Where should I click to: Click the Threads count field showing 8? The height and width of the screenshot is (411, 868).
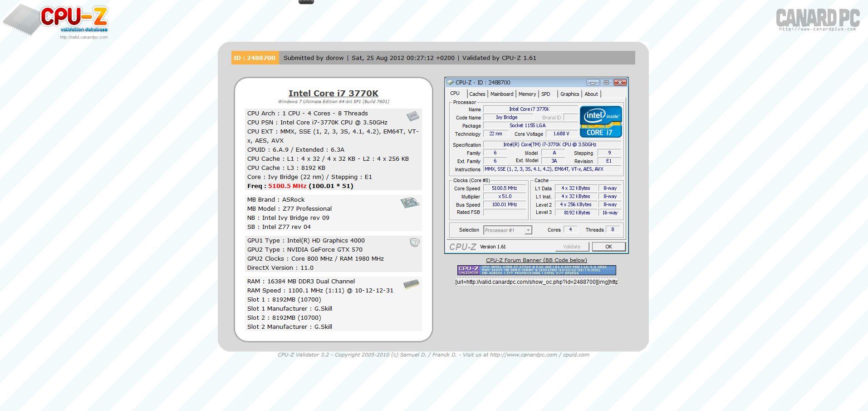[x=613, y=229]
